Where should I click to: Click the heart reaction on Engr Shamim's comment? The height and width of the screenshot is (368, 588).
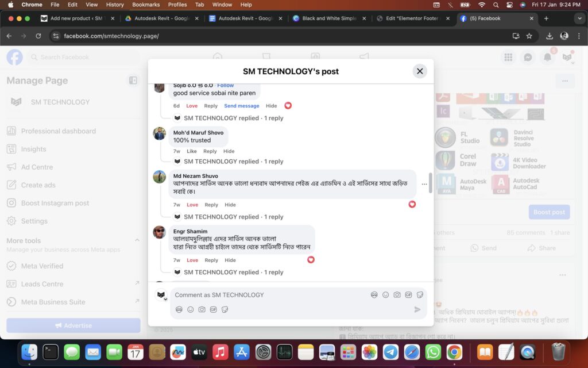coord(311,260)
